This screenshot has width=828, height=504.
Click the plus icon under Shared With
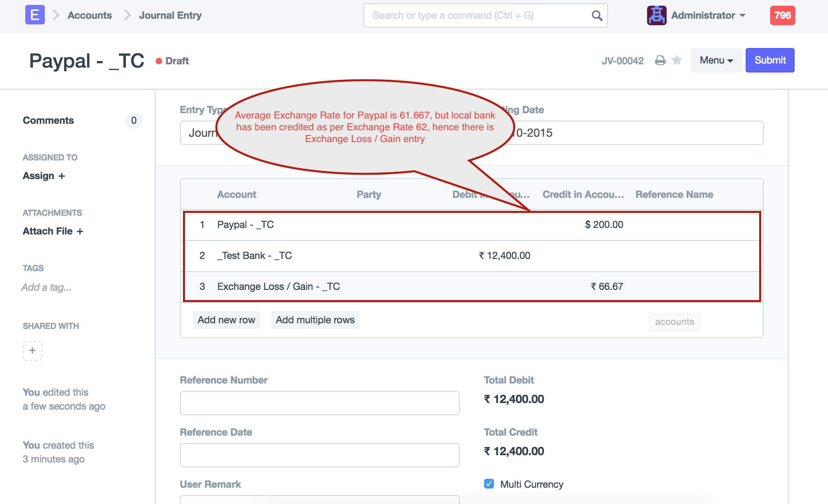[x=33, y=351]
